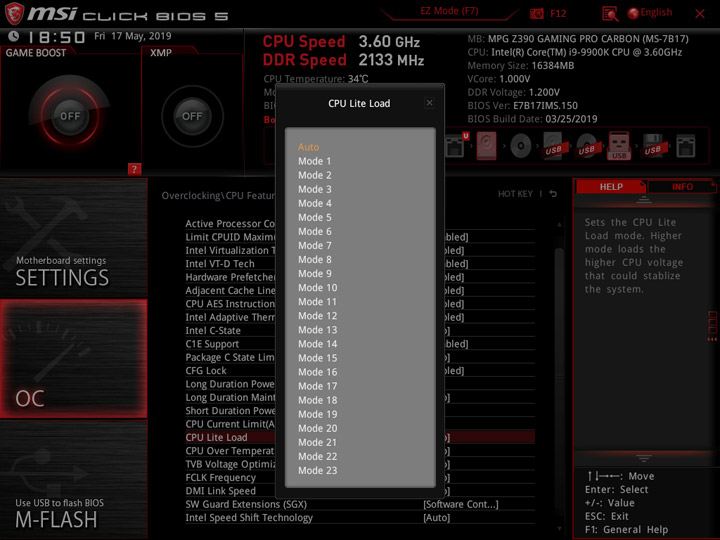Click the settings list vertical scrollbar
The image size is (720, 540).
559,377
